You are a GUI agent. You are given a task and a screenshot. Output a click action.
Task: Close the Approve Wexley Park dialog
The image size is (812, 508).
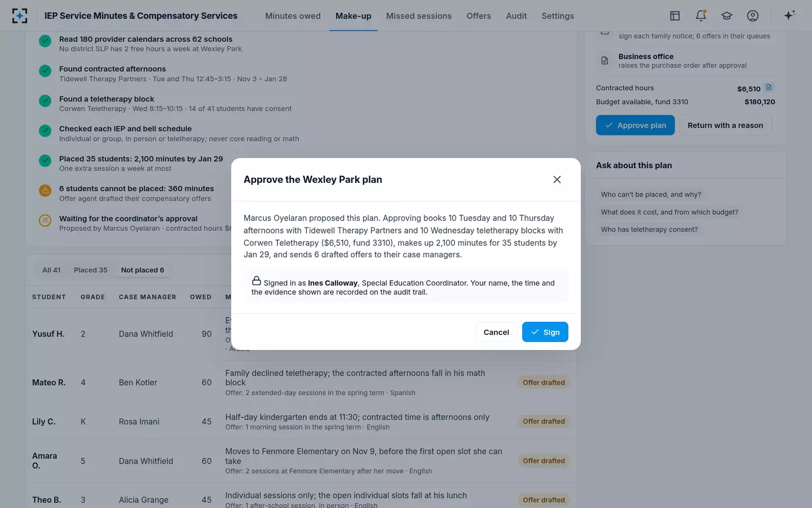click(x=557, y=179)
